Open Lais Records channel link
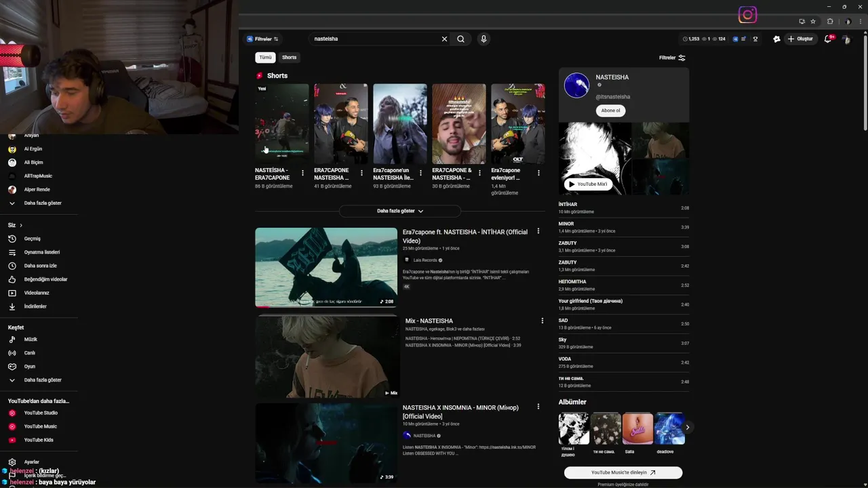 click(x=425, y=260)
